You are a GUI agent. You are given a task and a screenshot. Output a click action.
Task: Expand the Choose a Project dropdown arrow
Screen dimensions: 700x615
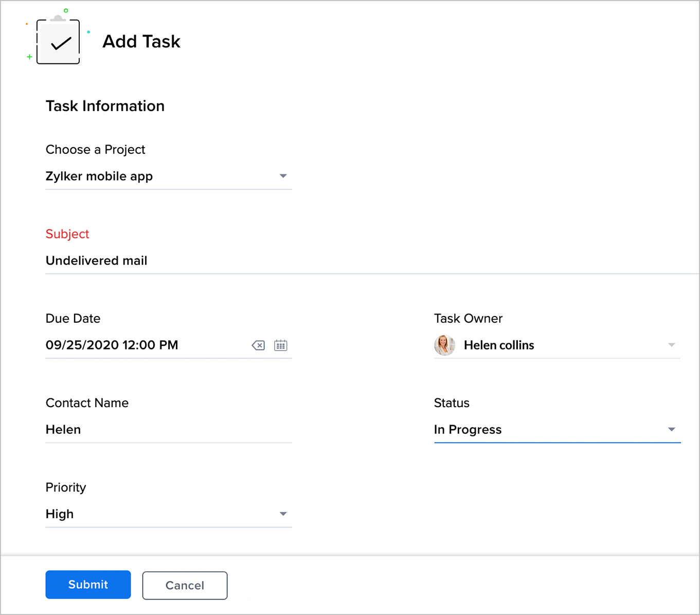283,176
